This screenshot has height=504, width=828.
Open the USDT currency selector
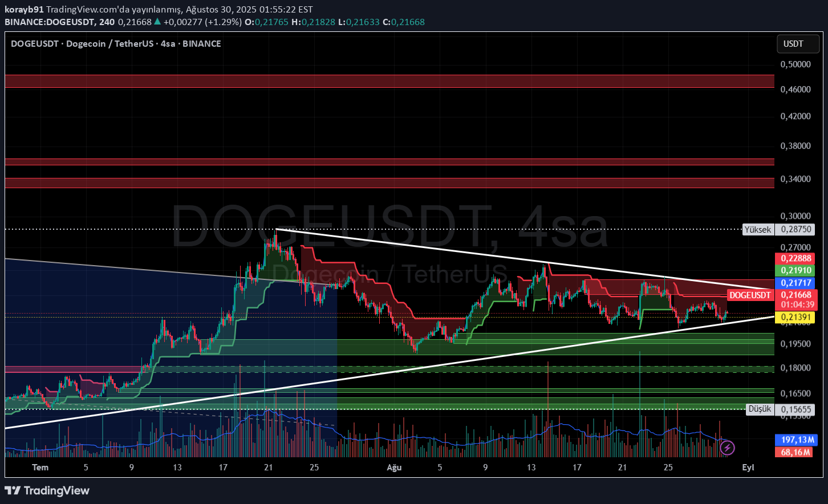(798, 43)
